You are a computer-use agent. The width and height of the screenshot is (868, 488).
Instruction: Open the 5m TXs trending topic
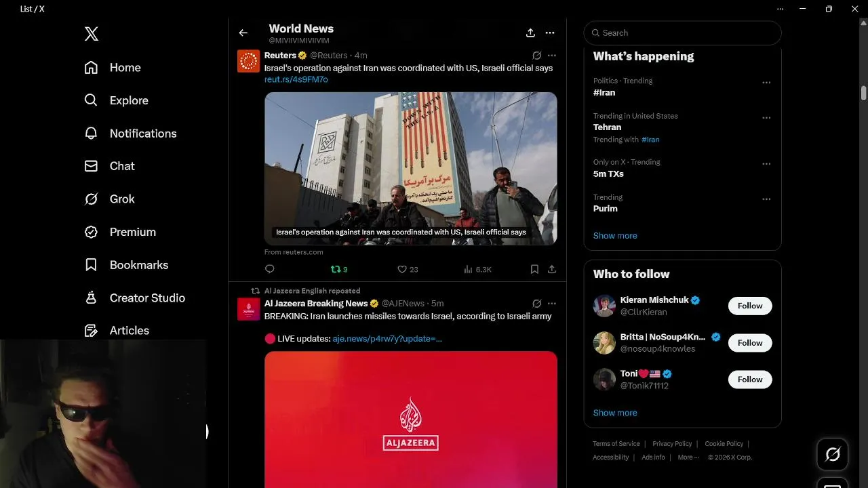coord(608,174)
